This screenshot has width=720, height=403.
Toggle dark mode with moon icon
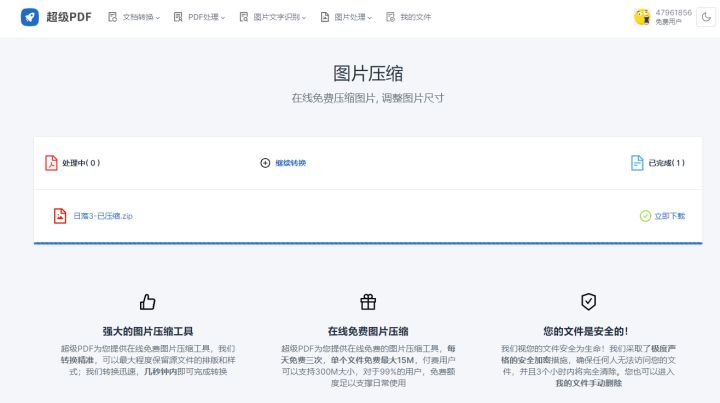706,17
